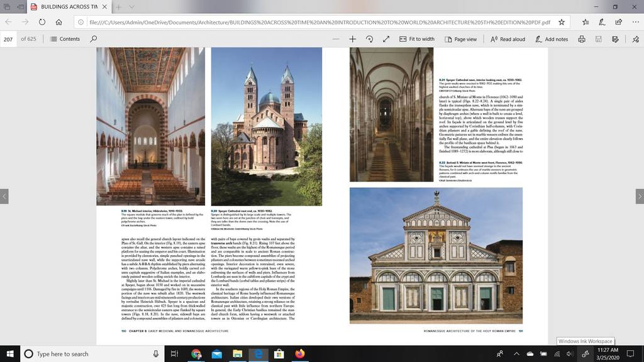Viewport: 644px width, 362px height.
Task: Go back to previous page in browser
Action: tap(9, 22)
